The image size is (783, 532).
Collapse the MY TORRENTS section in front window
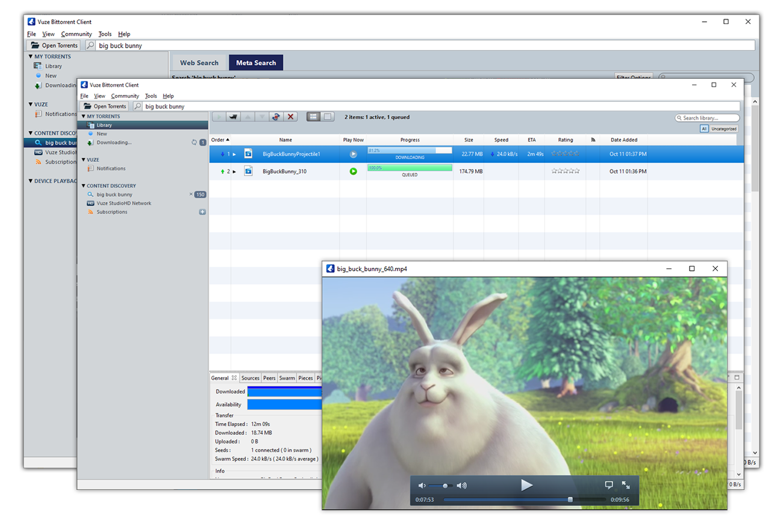83,116
